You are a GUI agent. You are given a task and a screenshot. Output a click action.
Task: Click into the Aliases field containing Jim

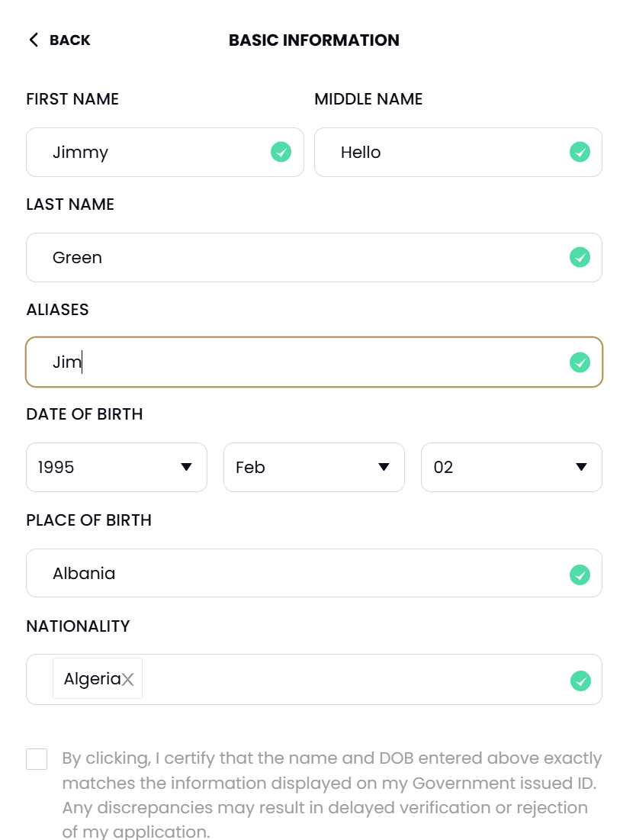click(x=314, y=362)
